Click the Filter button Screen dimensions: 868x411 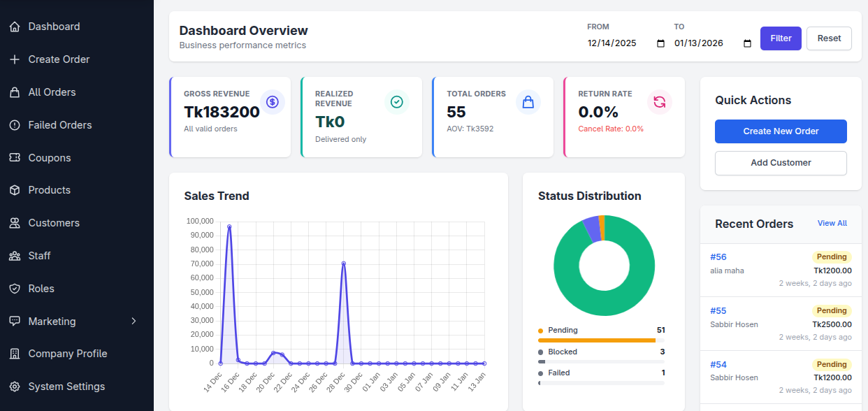781,38
